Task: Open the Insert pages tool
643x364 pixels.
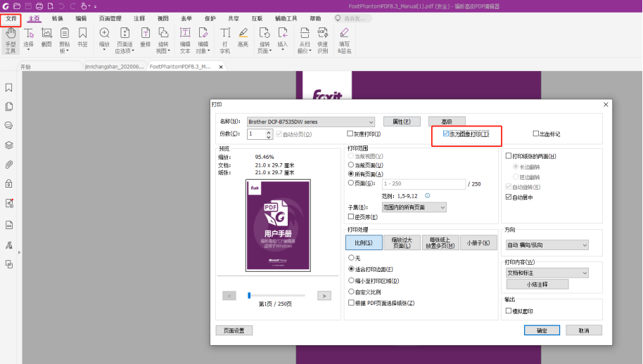Action: point(283,39)
